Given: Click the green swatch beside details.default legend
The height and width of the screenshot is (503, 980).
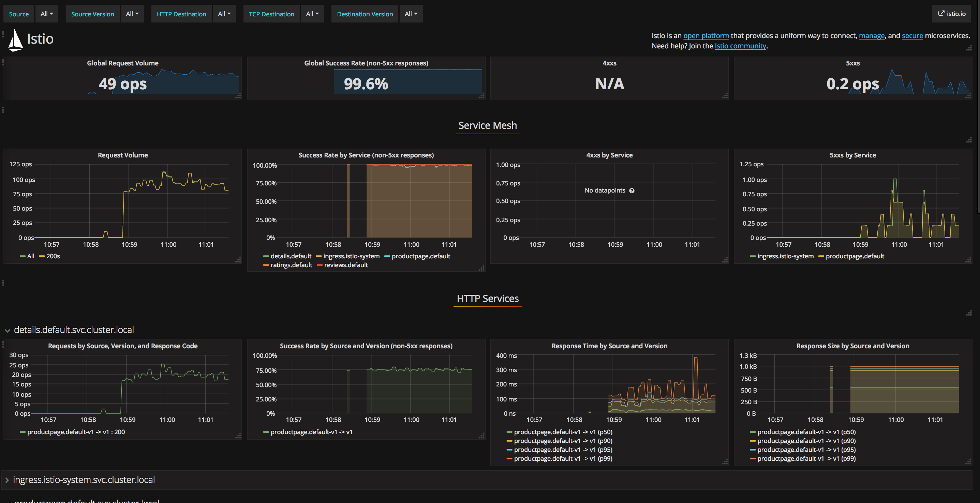Looking at the screenshot, I should coord(266,256).
